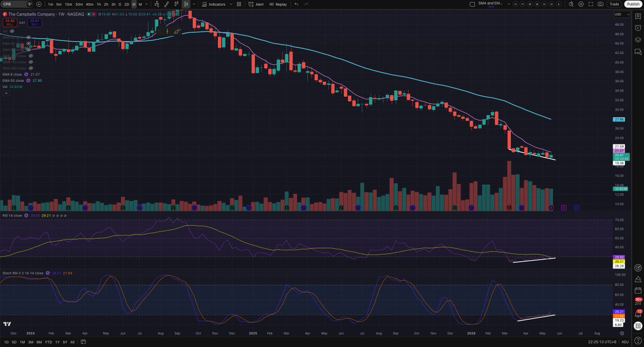Click the CPB symbol search box
Image resolution: width=644 pixels, height=347 pixels.
click(x=18, y=4)
